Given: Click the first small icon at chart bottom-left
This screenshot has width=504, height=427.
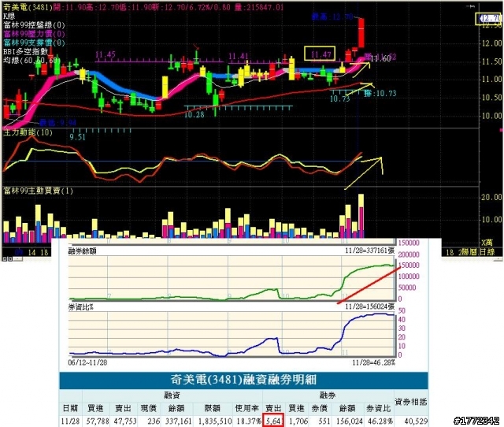Looking at the screenshot, I should 6,258.
